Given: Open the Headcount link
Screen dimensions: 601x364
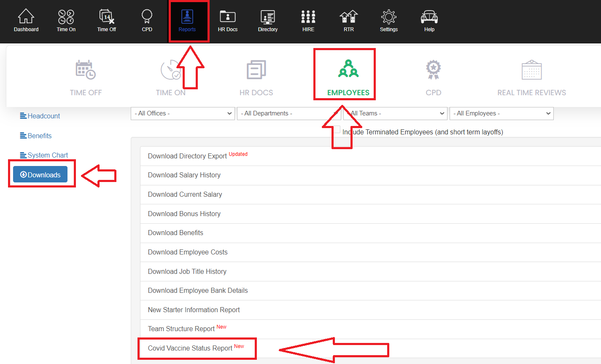Looking at the screenshot, I should (43, 116).
